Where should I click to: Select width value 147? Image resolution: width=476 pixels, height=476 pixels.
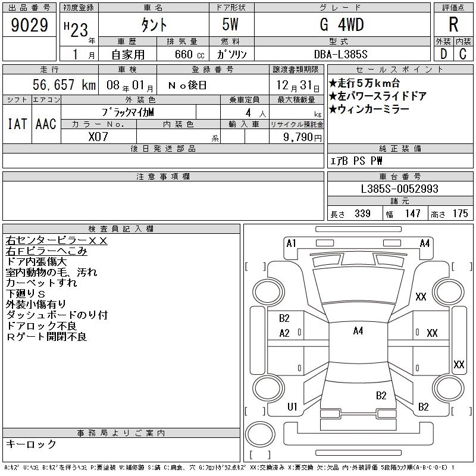tap(412, 214)
